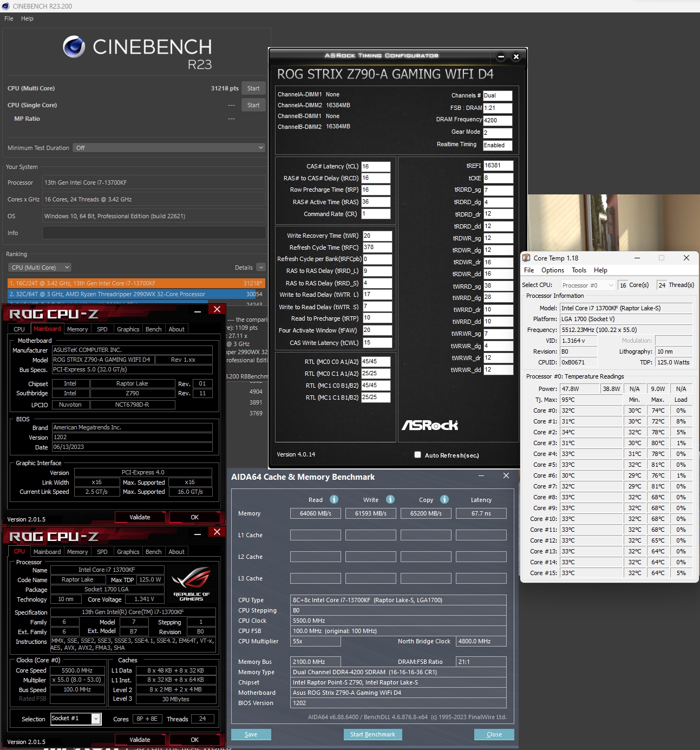Click Start Benchmark in AIDA64
700x750 pixels.
pyautogui.click(x=372, y=734)
